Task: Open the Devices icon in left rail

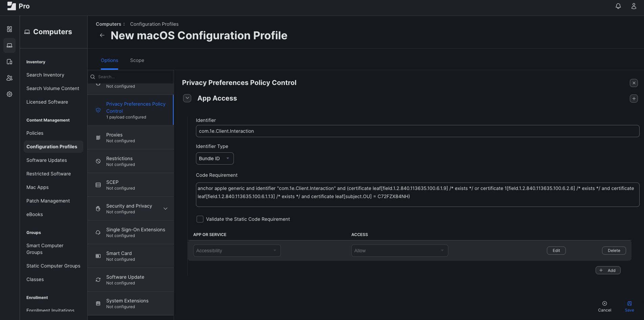Action: pyautogui.click(x=9, y=62)
